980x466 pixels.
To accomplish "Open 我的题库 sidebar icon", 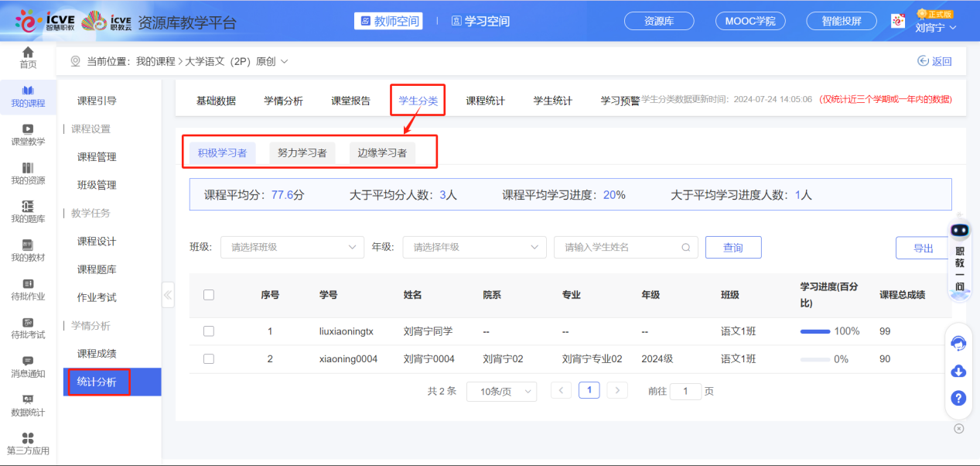I will pyautogui.click(x=28, y=211).
